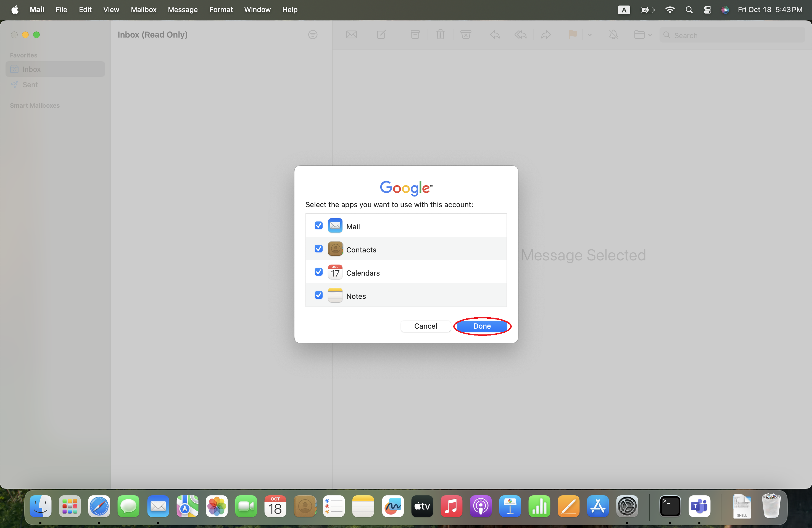Open Messages from the Dock
Screen dimensions: 812x528
(x=128, y=506)
